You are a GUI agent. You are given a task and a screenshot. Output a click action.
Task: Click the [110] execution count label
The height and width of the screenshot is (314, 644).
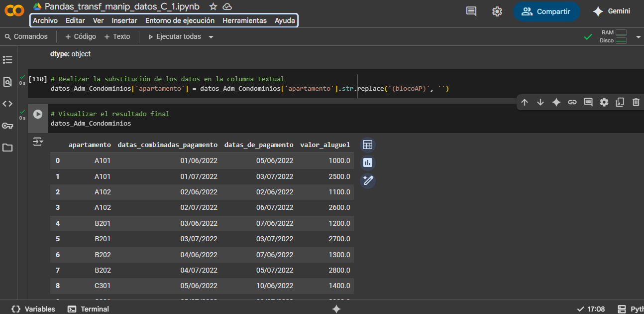(x=38, y=79)
